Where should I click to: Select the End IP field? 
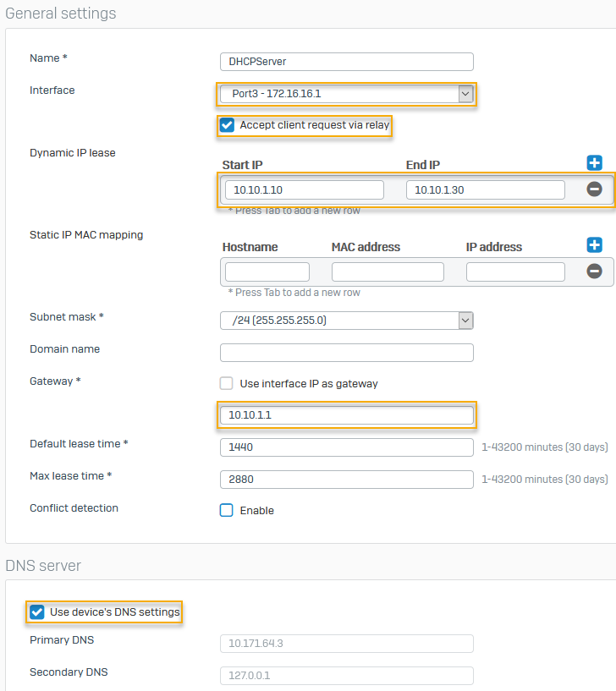pyautogui.click(x=485, y=189)
